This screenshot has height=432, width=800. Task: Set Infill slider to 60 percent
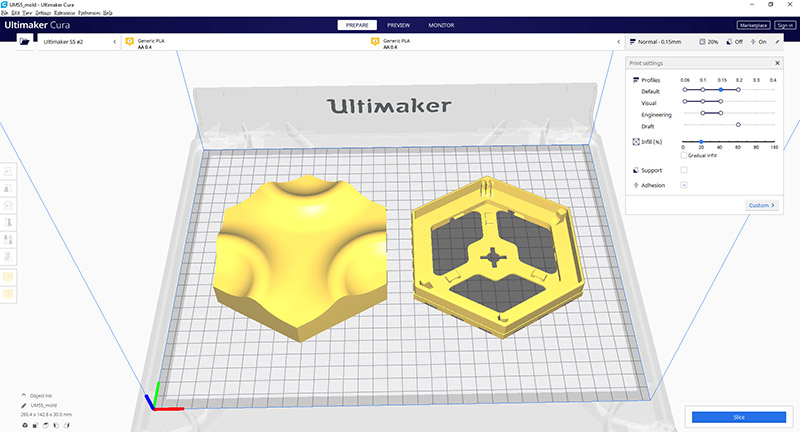(738, 142)
